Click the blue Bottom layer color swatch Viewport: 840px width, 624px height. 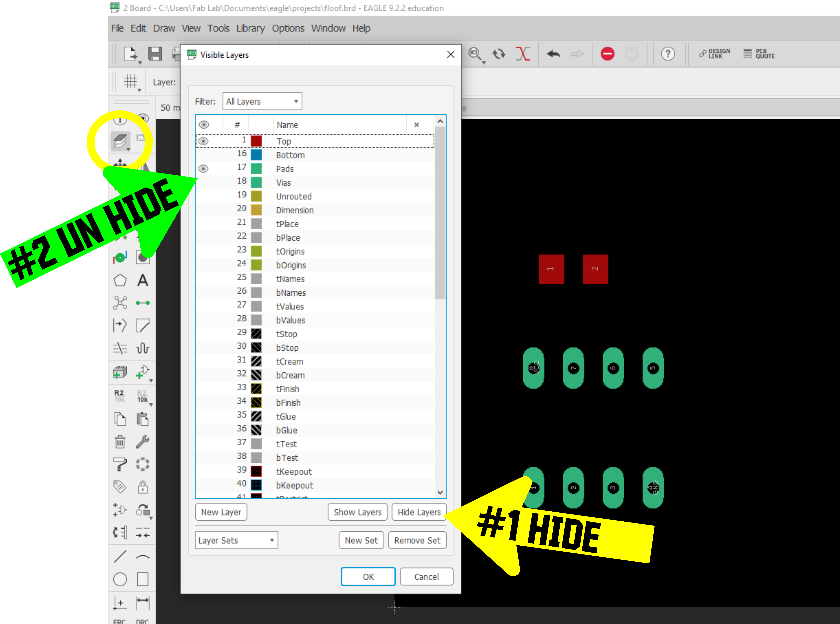pos(256,155)
